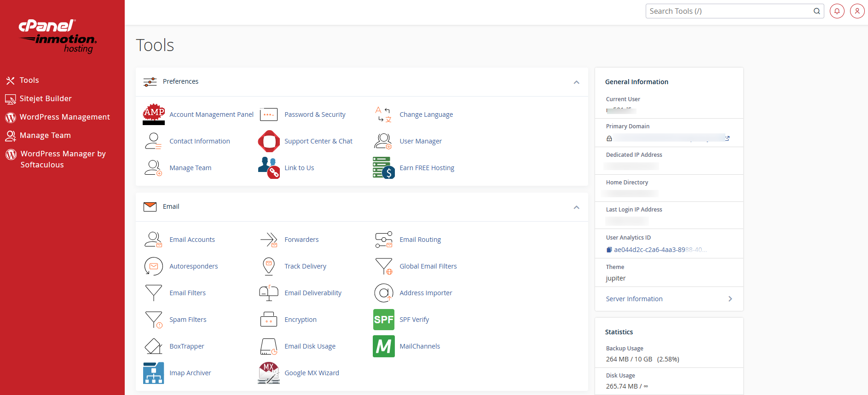The height and width of the screenshot is (395, 868).
Task: Click the Encryption icon
Action: [269, 319]
